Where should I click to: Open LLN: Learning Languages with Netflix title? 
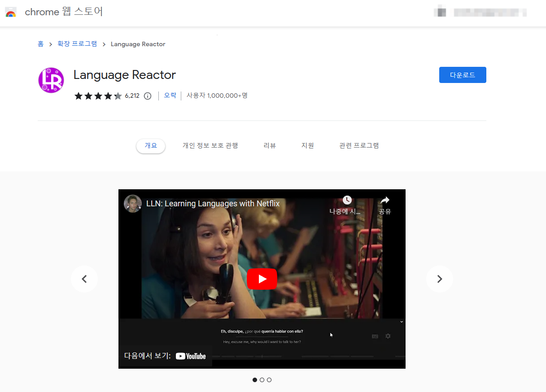213,204
